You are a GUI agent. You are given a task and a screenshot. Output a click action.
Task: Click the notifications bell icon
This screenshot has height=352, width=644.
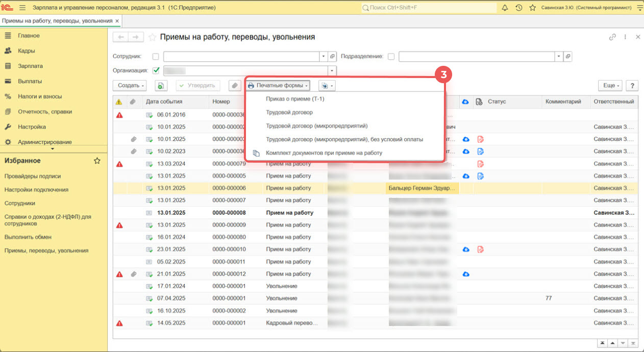pos(505,8)
